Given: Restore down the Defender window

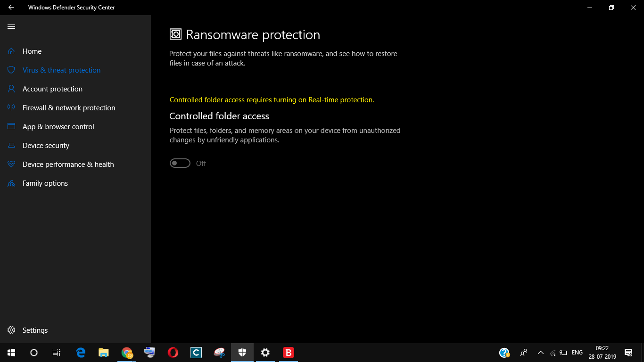Looking at the screenshot, I should (x=611, y=8).
